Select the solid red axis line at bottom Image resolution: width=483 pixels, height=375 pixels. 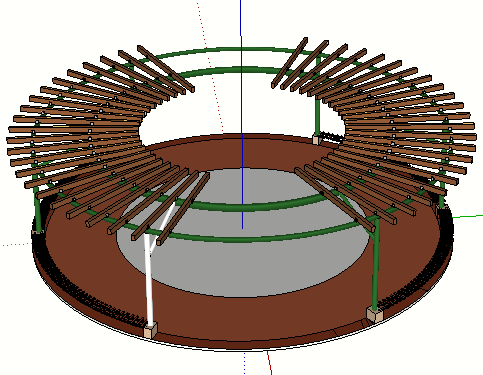tap(270, 363)
